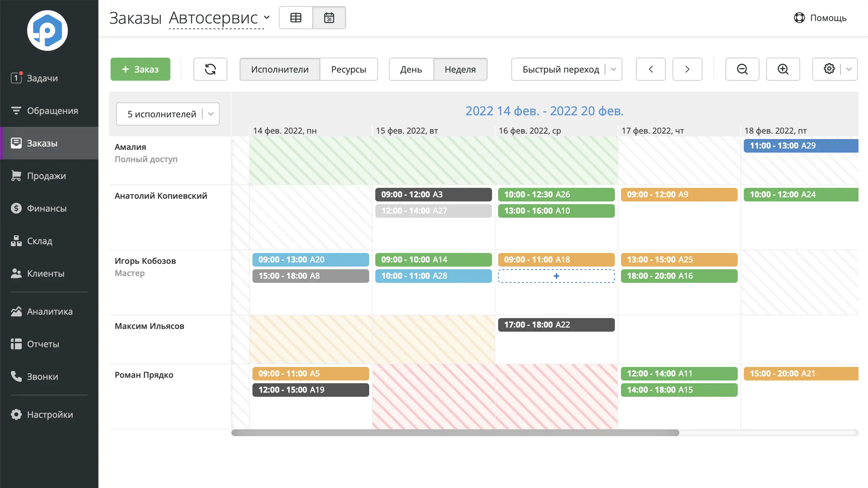Open greyed order 12:00 - 14:00 A27
This screenshot has height=488, width=868.
point(433,211)
